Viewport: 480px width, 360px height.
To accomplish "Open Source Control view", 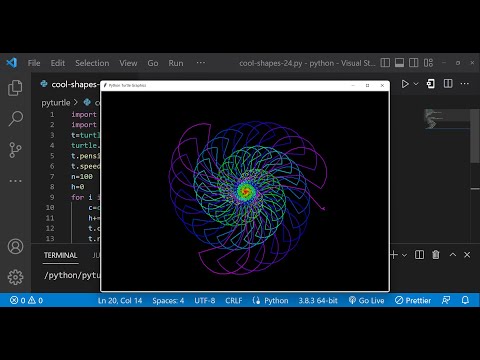I will point(15,150).
